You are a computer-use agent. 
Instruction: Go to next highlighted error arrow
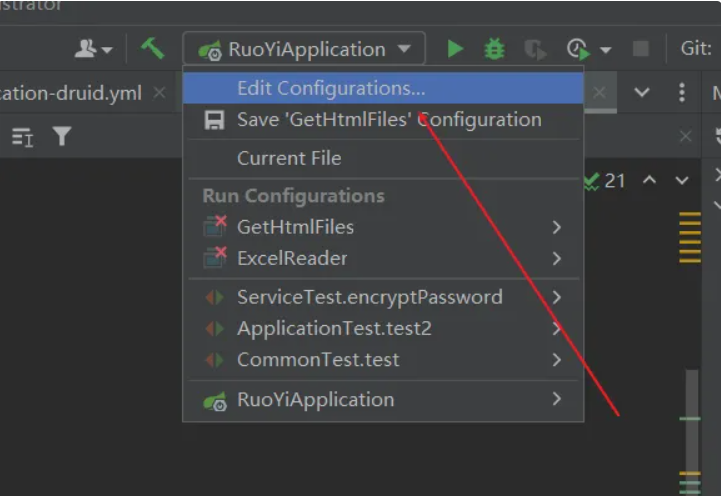682,181
